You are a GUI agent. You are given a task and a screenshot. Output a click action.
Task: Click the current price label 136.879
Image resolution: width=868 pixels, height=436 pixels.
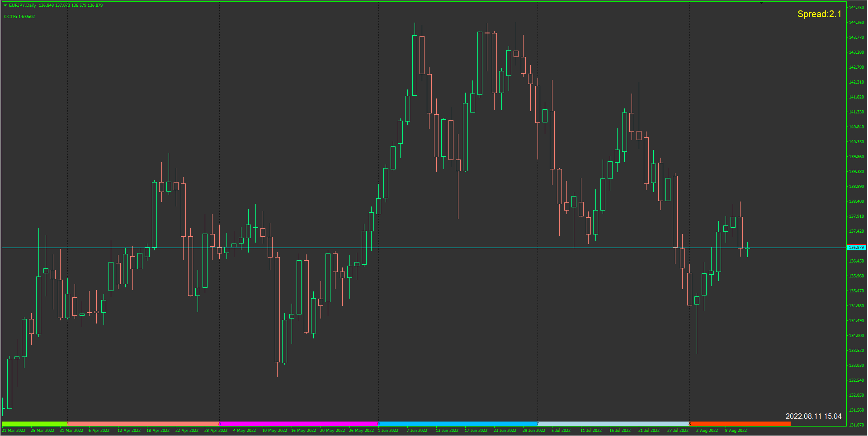point(856,248)
